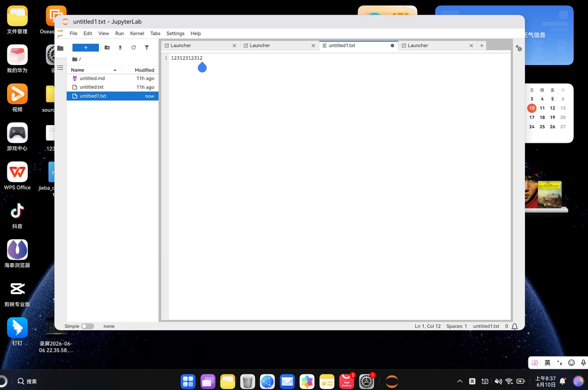Open the file filter funnel icon

(x=147, y=47)
